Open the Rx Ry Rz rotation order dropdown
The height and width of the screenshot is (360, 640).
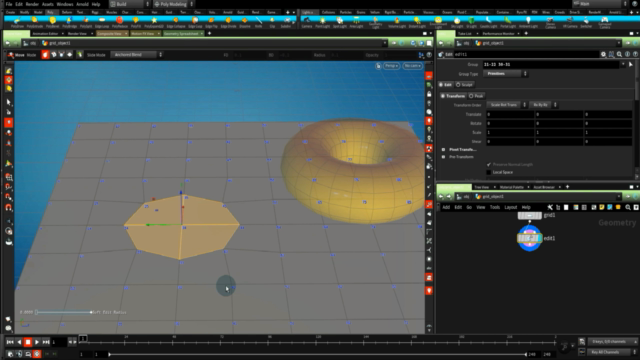tap(543, 105)
